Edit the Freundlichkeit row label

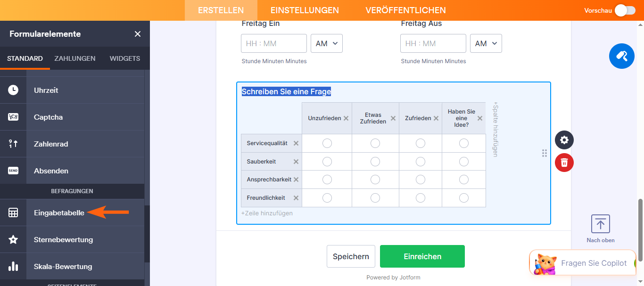(266, 198)
